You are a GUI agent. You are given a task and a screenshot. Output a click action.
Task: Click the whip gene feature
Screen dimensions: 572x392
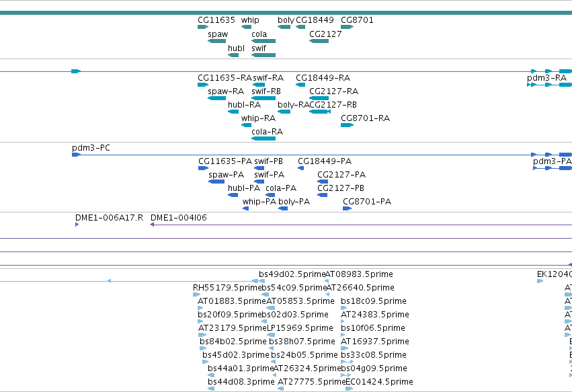point(246,27)
